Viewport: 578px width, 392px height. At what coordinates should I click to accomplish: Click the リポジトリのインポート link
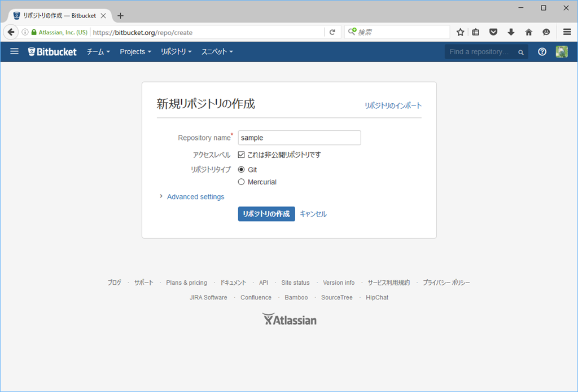click(x=393, y=105)
